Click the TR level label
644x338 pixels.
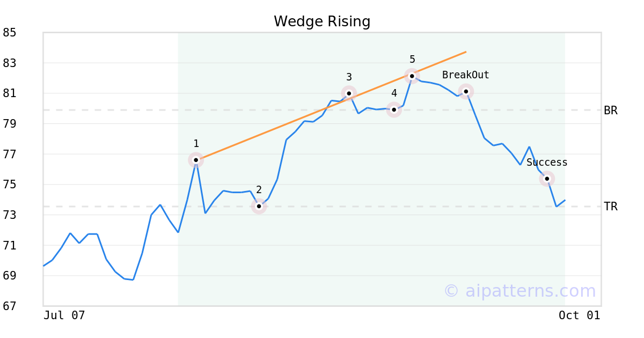(611, 207)
